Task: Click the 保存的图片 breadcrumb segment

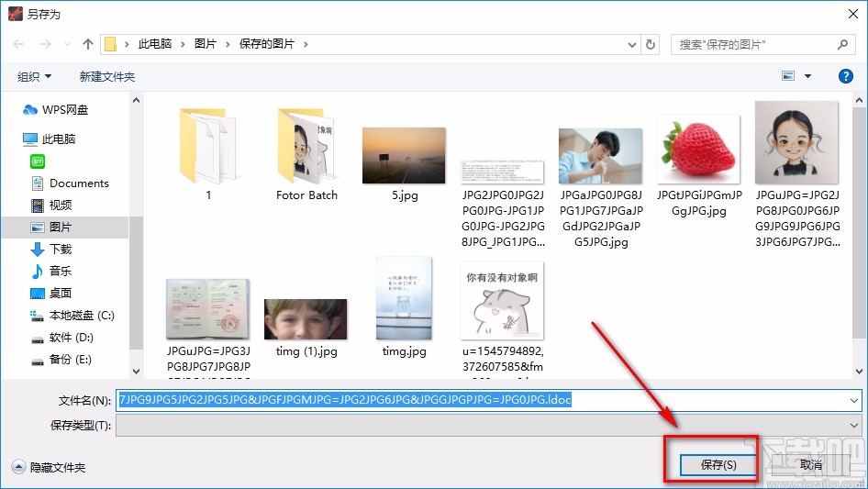Action: pyautogui.click(x=266, y=44)
